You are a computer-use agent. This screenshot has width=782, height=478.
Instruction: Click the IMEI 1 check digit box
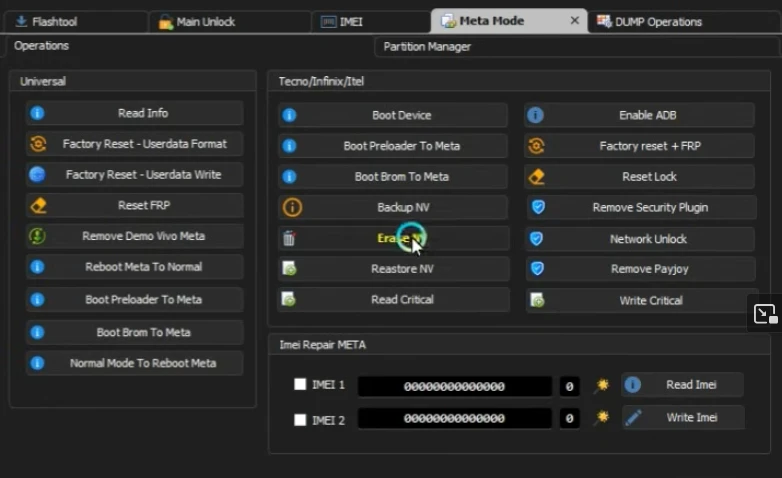click(569, 386)
